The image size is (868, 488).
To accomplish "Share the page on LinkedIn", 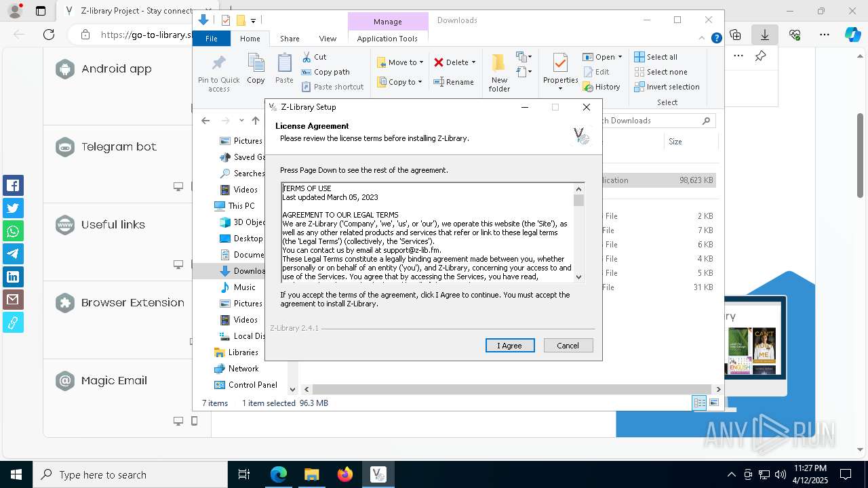I will point(13,277).
